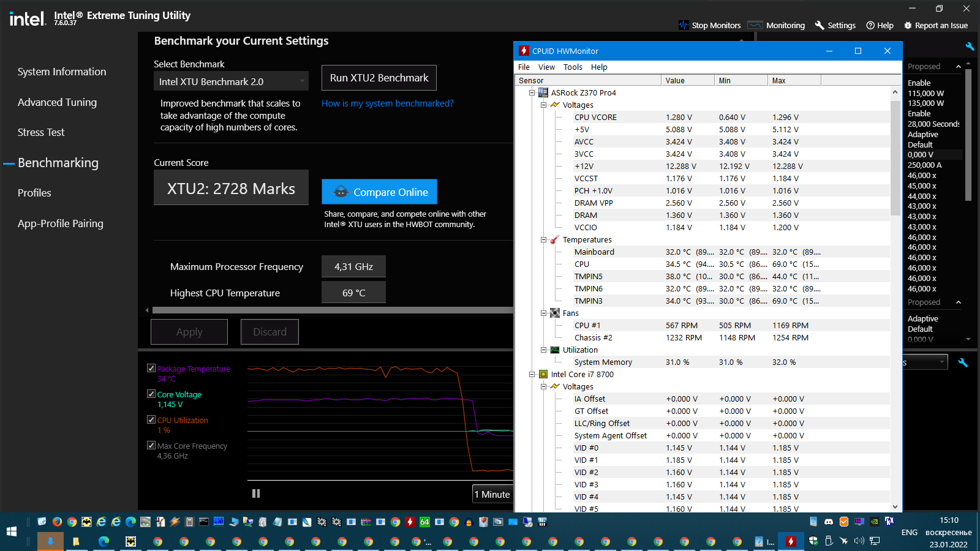The image size is (980, 551).
Task: Switch to Advanced Tuning section
Action: click(x=57, y=102)
